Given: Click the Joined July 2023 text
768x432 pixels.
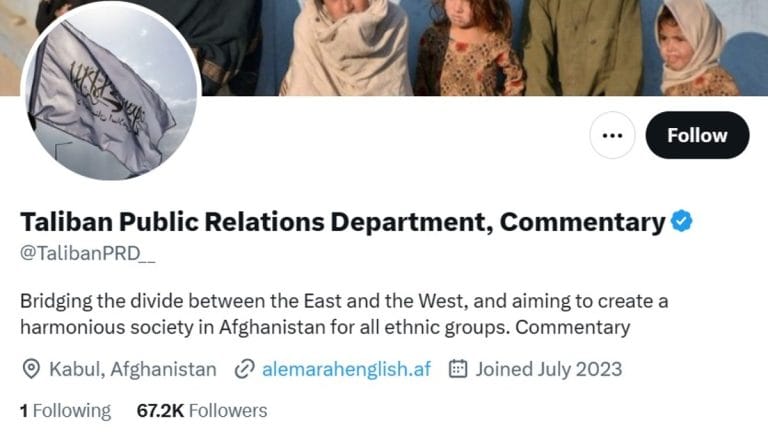Looking at the screenshot, I should click(549, 369).
